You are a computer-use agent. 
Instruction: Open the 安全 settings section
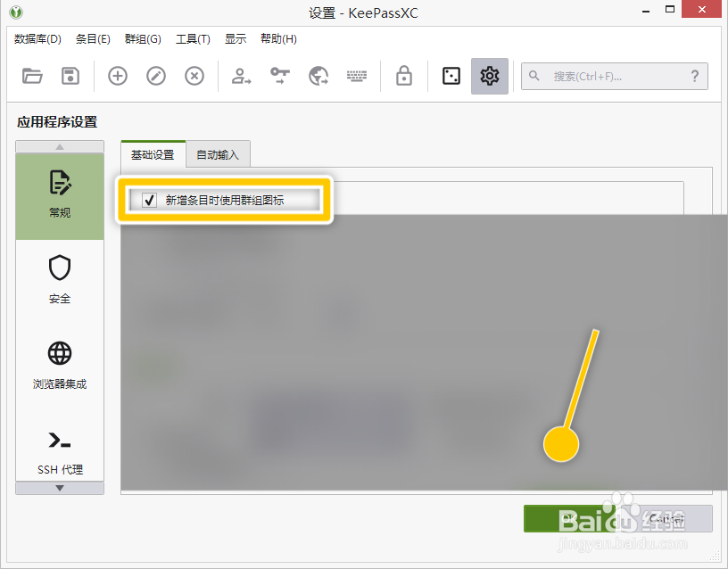[59, 278]
